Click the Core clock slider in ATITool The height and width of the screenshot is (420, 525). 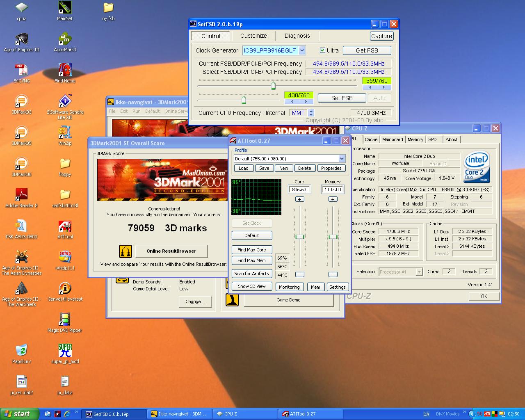(300, 237)
